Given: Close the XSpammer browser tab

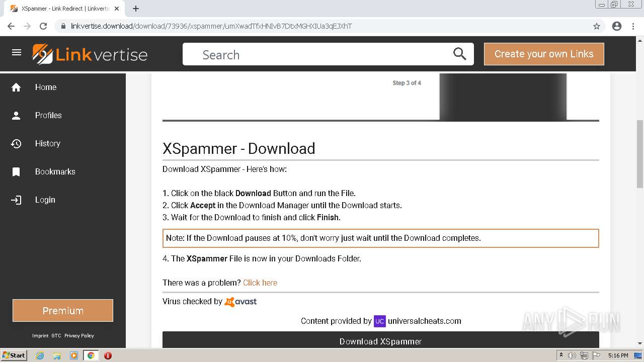Looking at the screenshot, I should [117, 9].
